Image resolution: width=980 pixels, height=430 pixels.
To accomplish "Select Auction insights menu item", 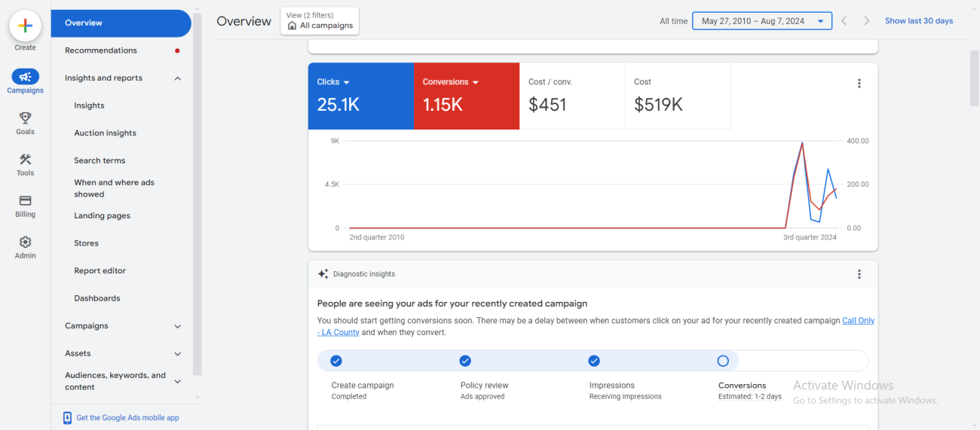I will [105, 133].
